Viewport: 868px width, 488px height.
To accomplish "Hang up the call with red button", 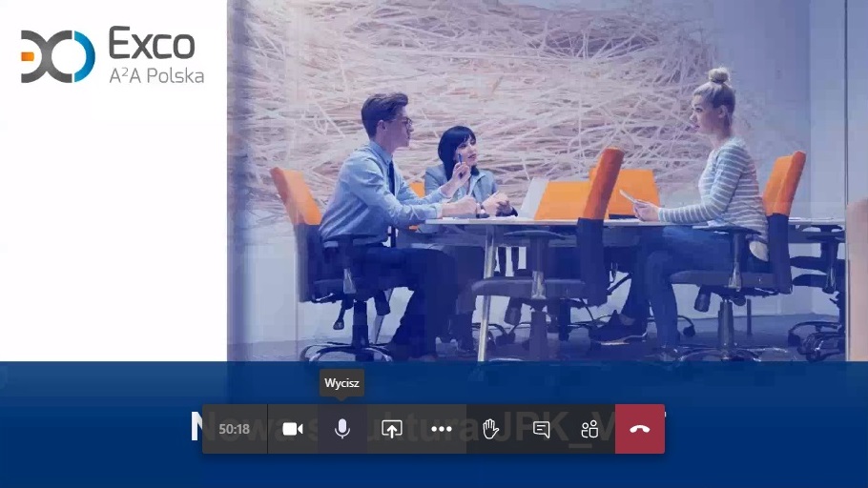I will [x=640, y=429].
